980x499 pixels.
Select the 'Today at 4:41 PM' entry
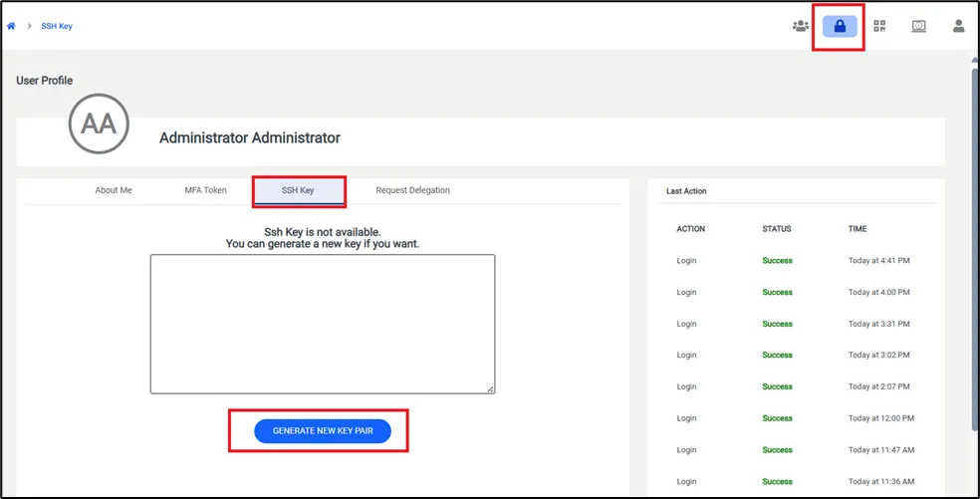point(878,261)
